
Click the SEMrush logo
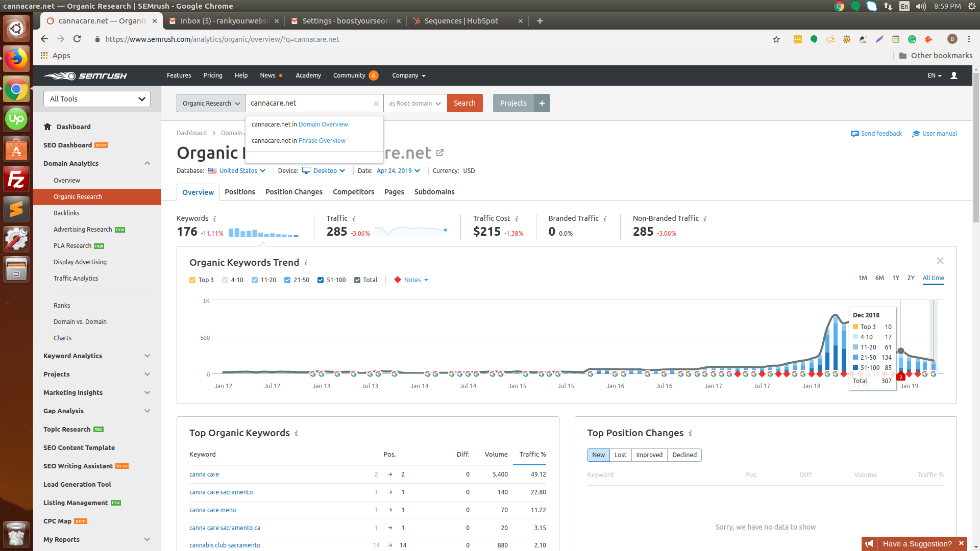coord(85,76)
